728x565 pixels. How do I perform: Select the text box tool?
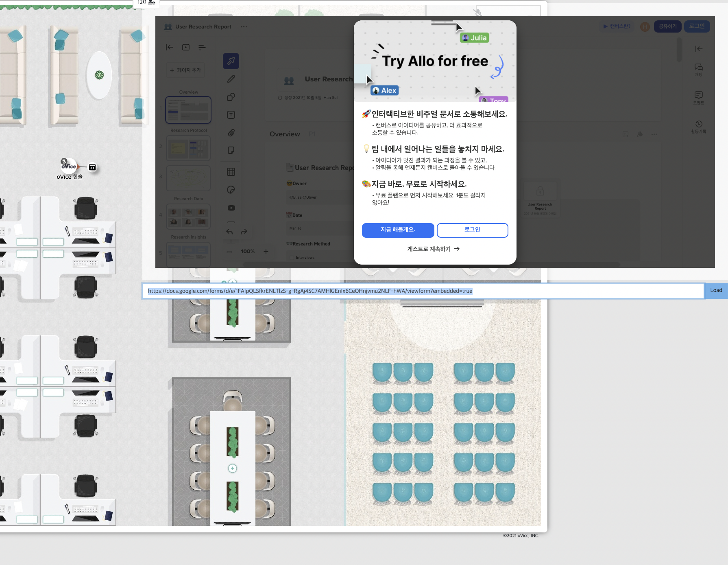tap(231, 115)
